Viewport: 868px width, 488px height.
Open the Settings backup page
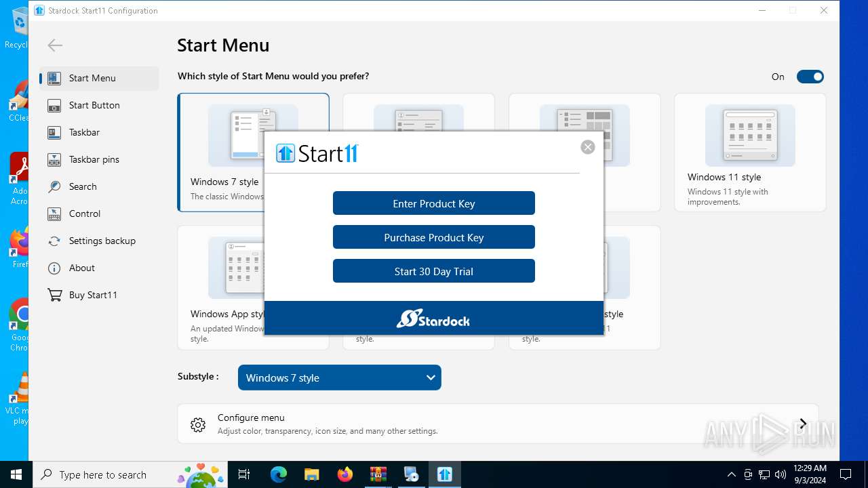(99, 241)
